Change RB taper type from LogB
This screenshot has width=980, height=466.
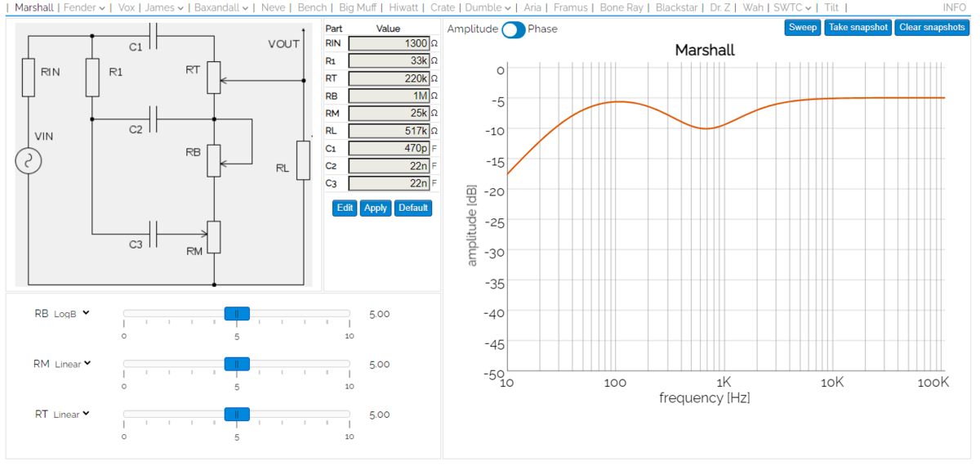tap(72, 313)
